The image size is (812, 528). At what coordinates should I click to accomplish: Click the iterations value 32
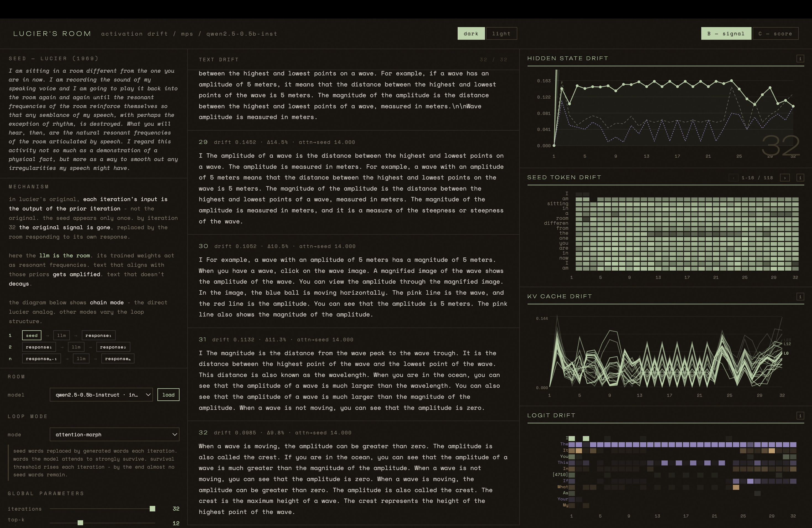176,509
